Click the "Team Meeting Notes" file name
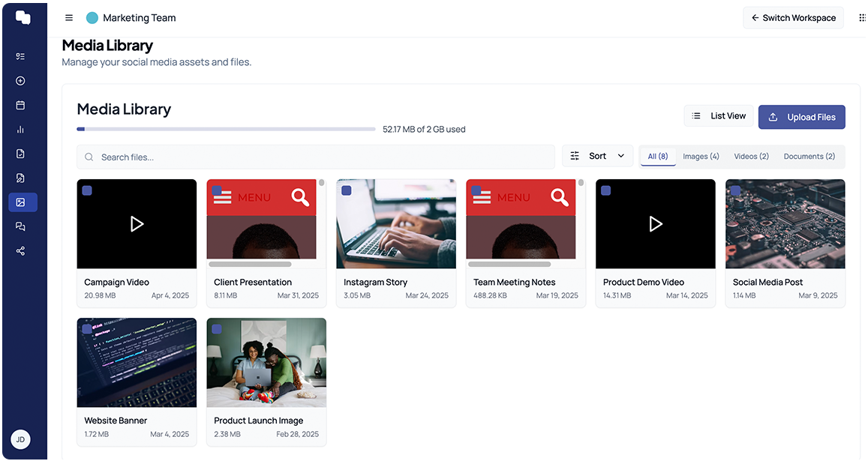Screen dimensions: 868x461 pyautogui.click(x=514, y=283)
